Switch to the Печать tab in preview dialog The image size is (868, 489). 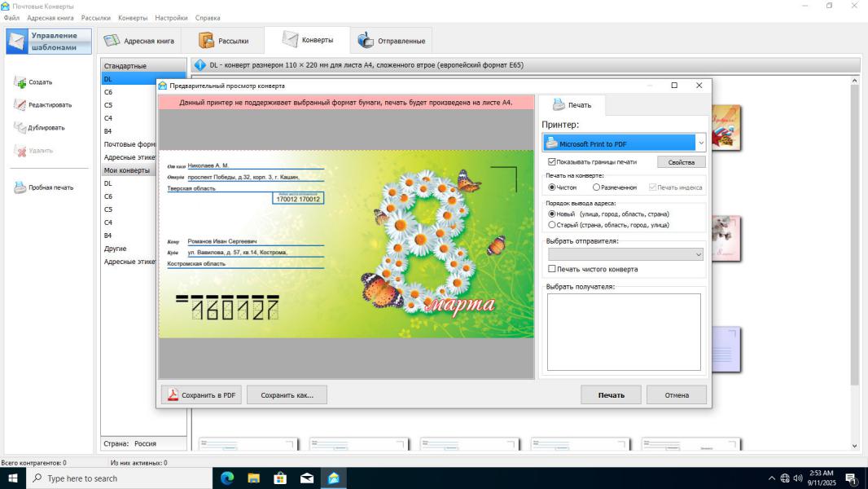click(572, 104)
